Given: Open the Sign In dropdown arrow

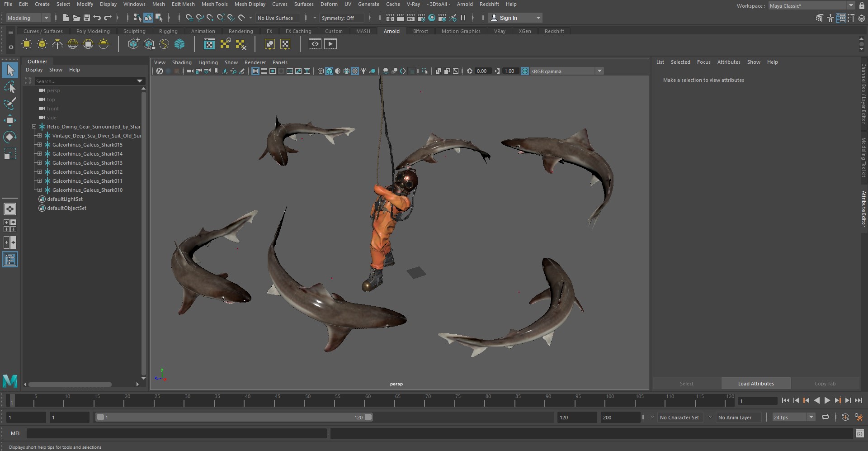Looking at the screenshot, I should click(x=538, y=18).
